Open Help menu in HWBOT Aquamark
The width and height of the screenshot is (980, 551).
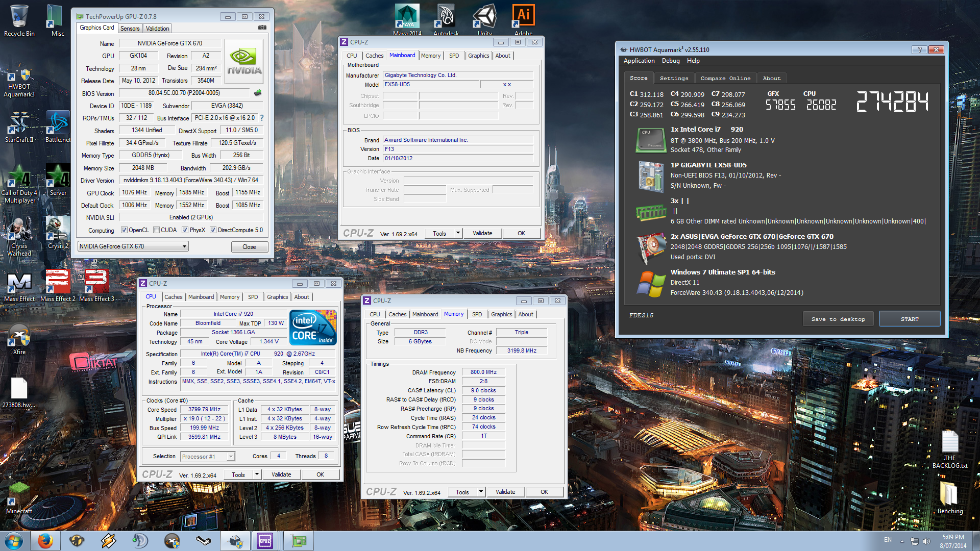click(693, 61)
